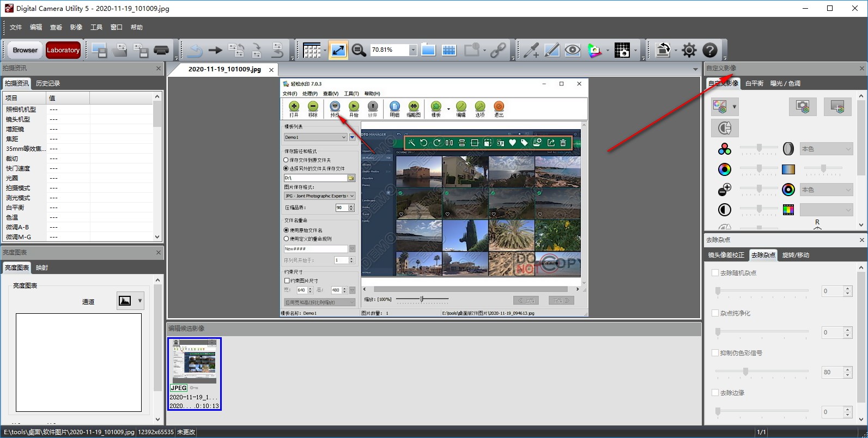This screenshot has height=438, width=868.
Task: Click the 抑制伪色彩信号 value field showing 80
Action: pyautogui.click(x=833, y=372)
